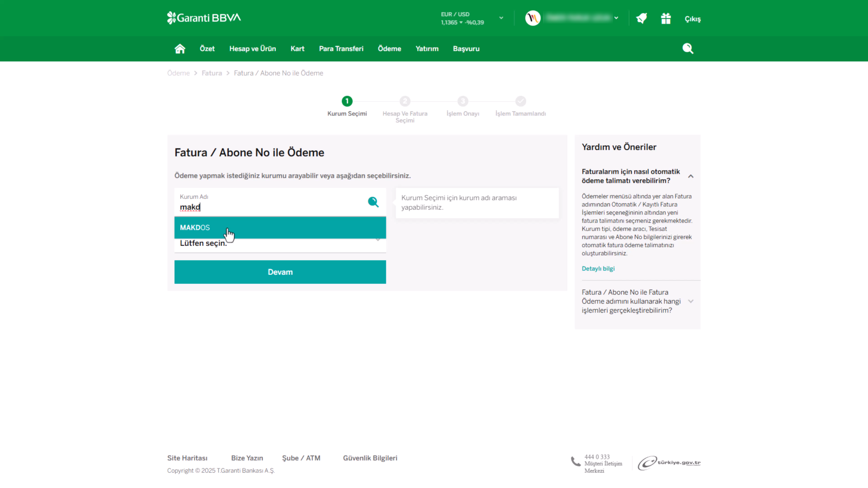
Task: Open the user account dropdown chevron
Action: [616, 18]
